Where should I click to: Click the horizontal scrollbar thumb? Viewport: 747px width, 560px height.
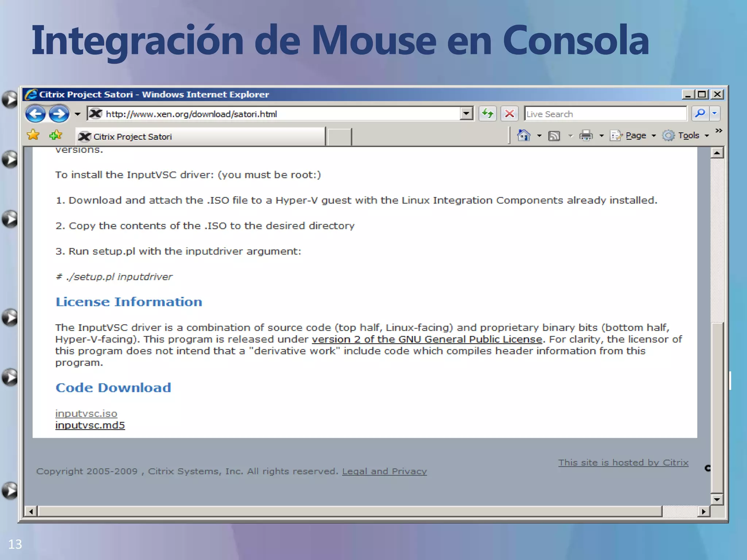350,512
